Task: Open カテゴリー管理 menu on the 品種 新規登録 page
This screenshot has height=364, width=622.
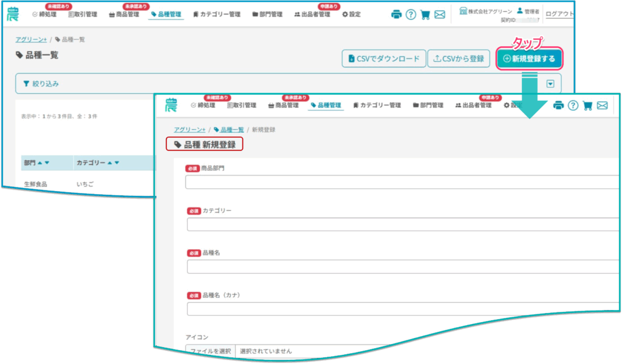Action: [377, 106]
